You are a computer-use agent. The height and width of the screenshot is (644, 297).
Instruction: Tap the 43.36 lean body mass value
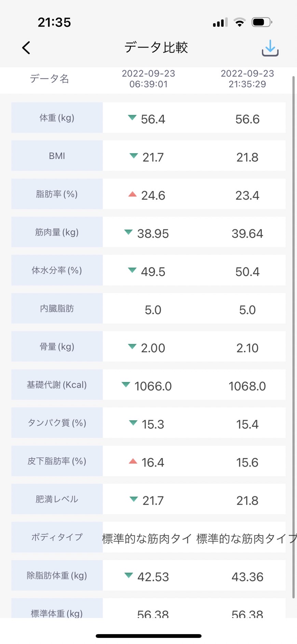[247, 577]
